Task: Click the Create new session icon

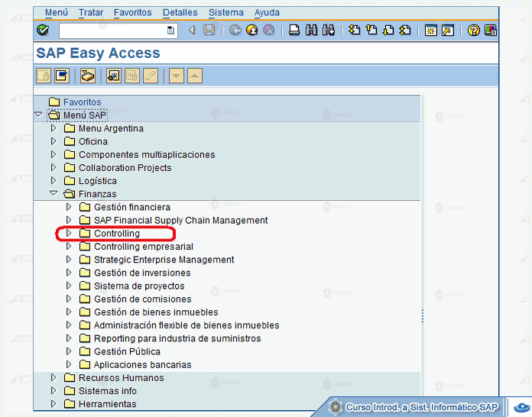Action: click(431, 31)
